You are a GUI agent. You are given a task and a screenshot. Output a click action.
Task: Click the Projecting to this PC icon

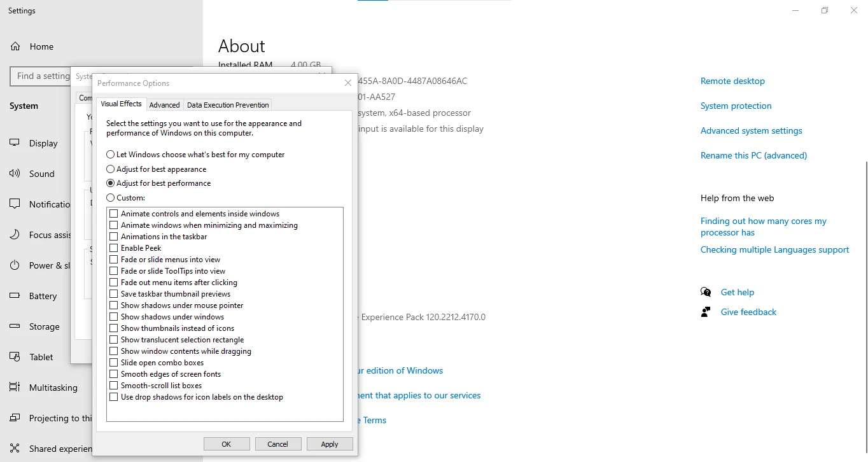click(x=15, y=418)
